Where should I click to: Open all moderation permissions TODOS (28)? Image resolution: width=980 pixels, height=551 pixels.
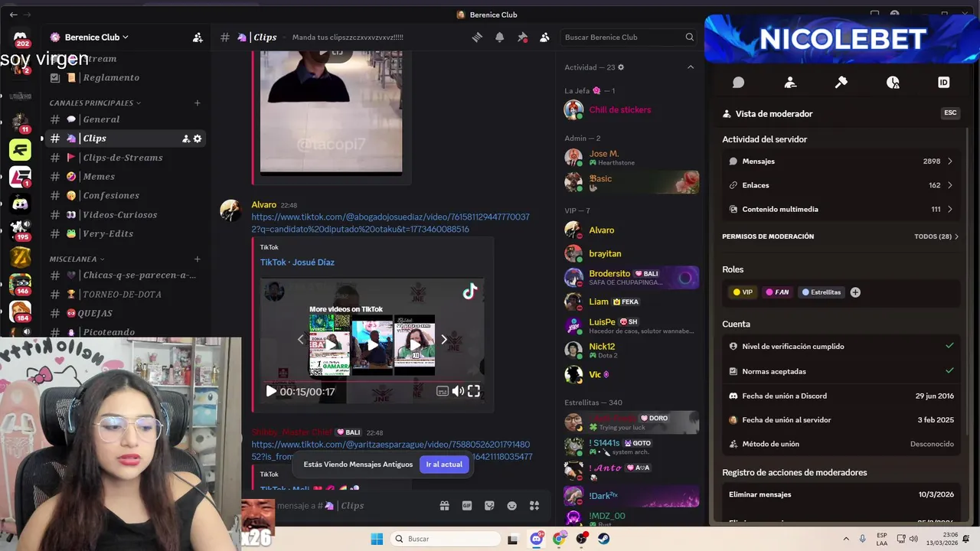(x=936, y=236)
